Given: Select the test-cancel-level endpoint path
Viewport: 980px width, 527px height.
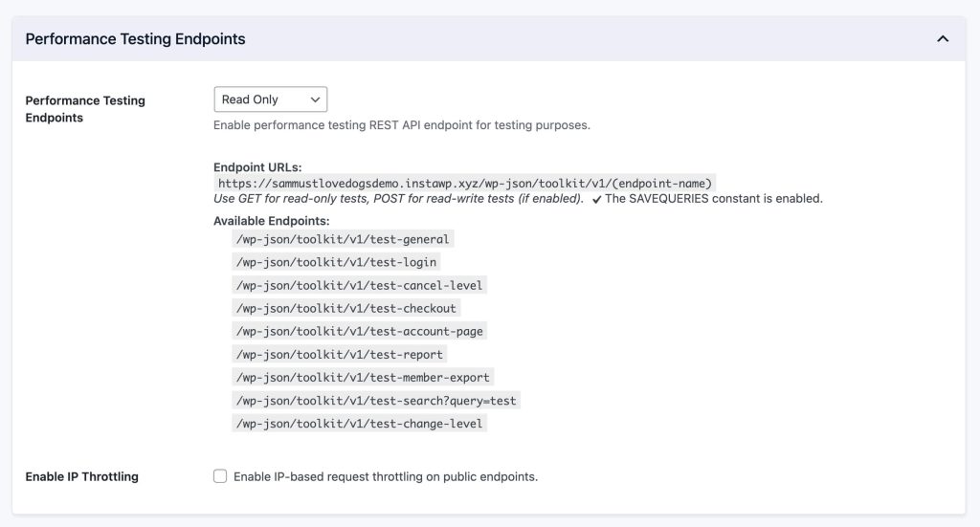Looking at the screenshot, I should [x=359, y=285].
